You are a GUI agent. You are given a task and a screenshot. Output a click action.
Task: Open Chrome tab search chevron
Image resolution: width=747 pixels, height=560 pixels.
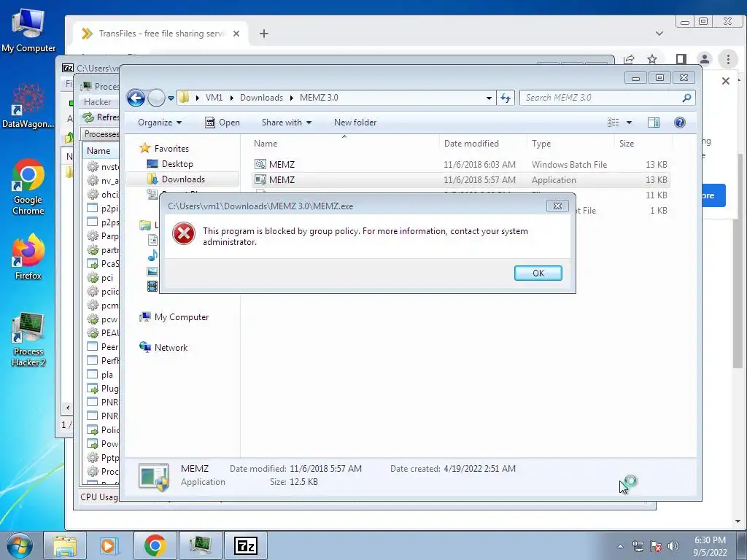(659, 34)
